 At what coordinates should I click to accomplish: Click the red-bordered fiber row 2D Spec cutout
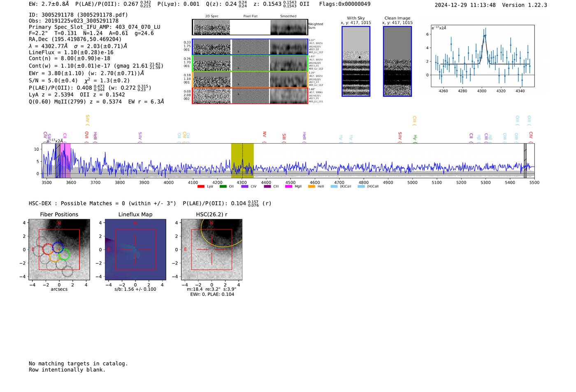pyautogui.click(x=212, y=96)
